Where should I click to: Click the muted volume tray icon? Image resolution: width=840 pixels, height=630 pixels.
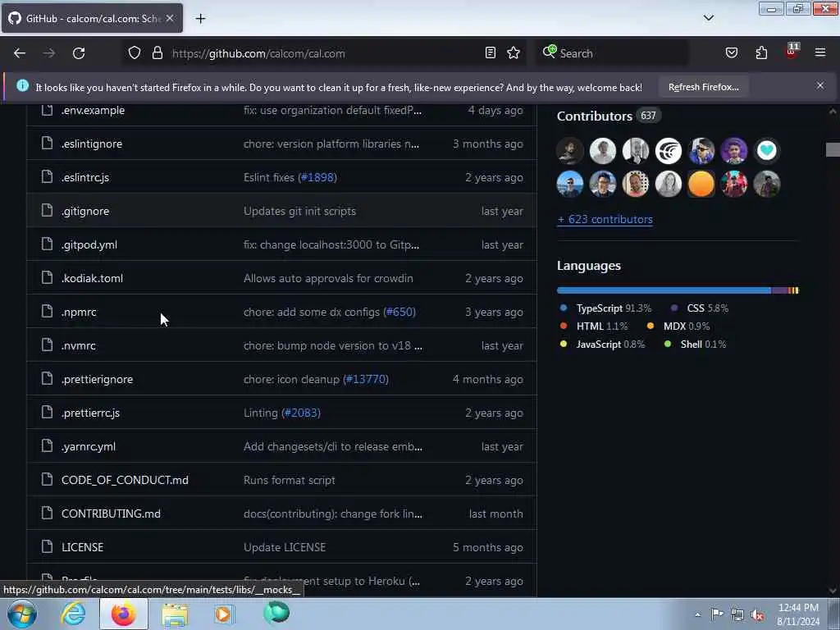(757, 614)
